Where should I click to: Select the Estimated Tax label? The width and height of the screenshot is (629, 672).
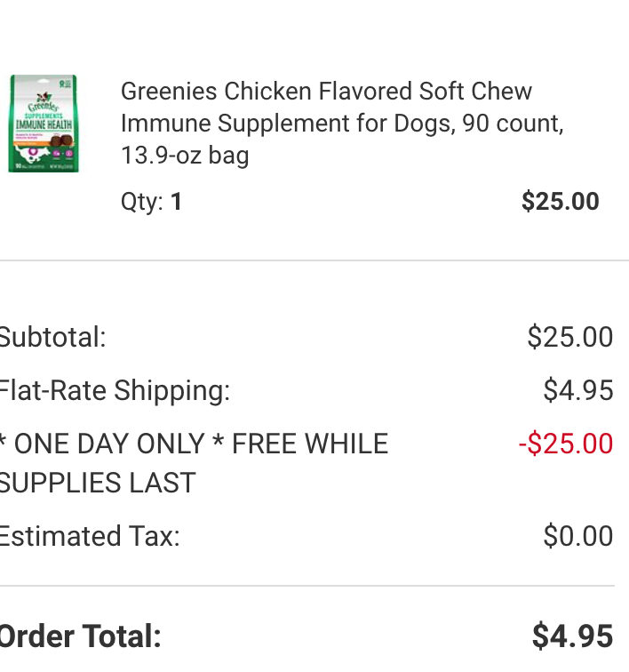click(90, 536)
